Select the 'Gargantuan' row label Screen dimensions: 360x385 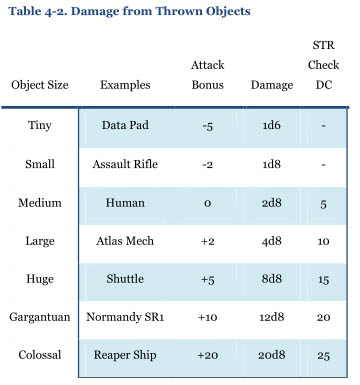tap(40, 317)
